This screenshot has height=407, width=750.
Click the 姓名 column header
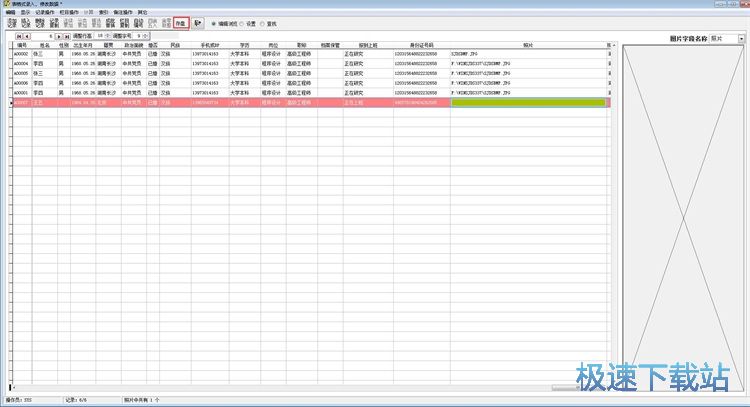pos(44,45)
